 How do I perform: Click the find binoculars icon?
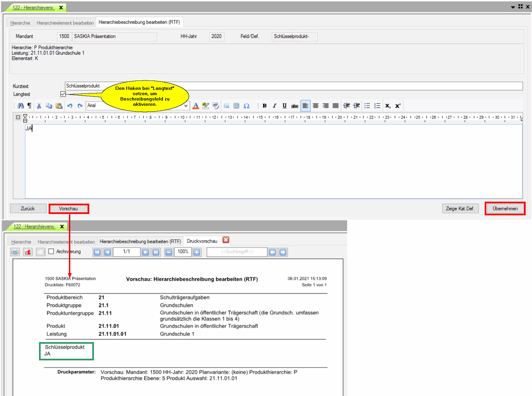[x=21, y=106]
